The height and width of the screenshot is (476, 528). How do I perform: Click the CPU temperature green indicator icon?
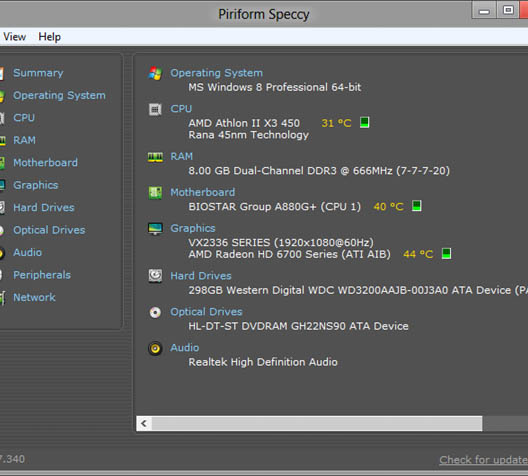365,122
